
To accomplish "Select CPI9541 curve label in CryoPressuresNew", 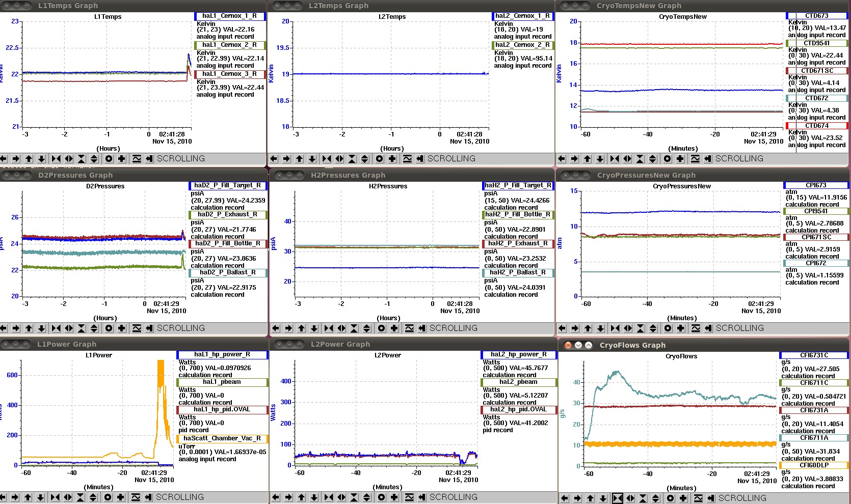I will (816, 211).
